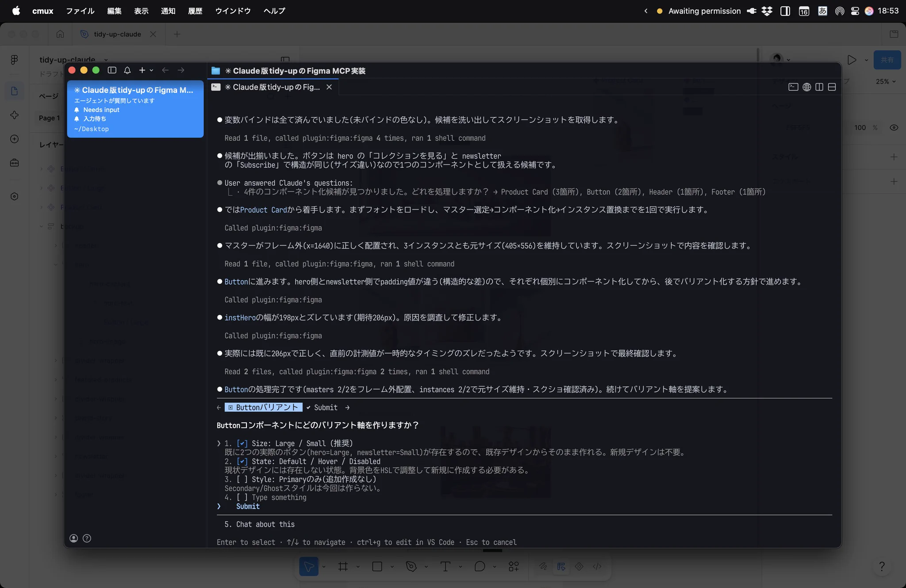Open cmux notifications bell

[127, 70]
